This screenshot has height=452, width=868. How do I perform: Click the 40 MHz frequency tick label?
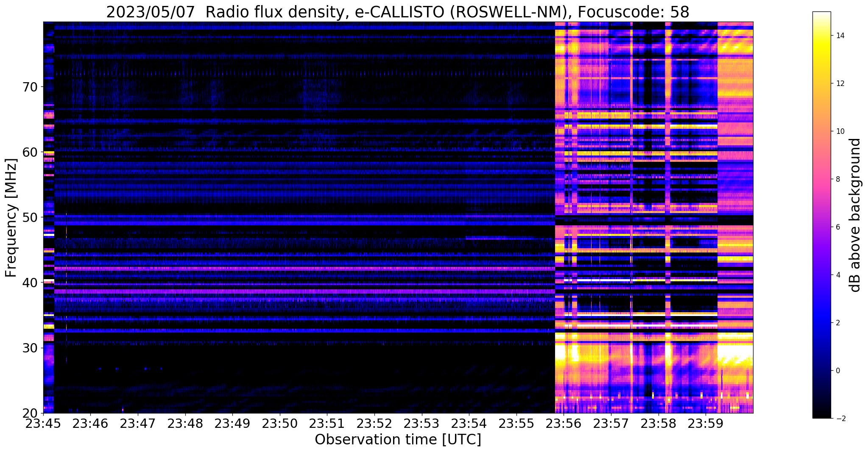pos(31,283)
